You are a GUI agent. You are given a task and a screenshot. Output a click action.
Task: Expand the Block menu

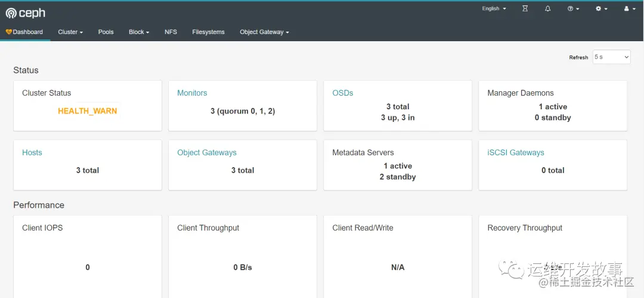139,32
